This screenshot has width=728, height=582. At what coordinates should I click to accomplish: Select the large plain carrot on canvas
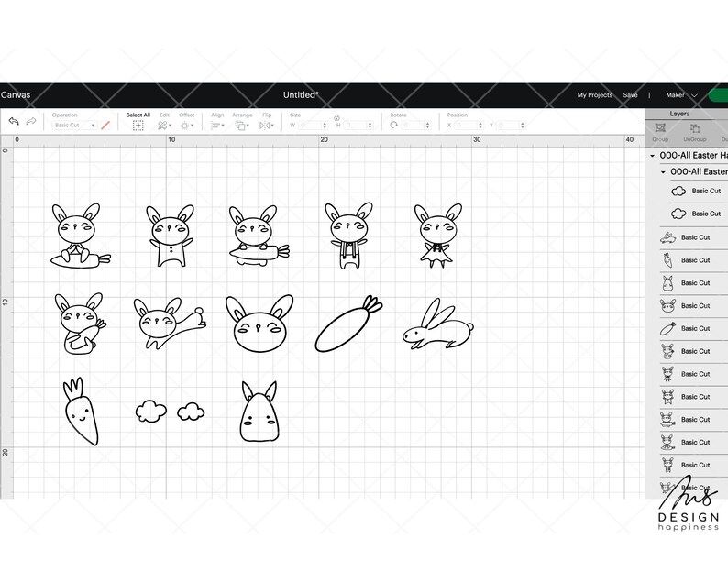(348, 324)
